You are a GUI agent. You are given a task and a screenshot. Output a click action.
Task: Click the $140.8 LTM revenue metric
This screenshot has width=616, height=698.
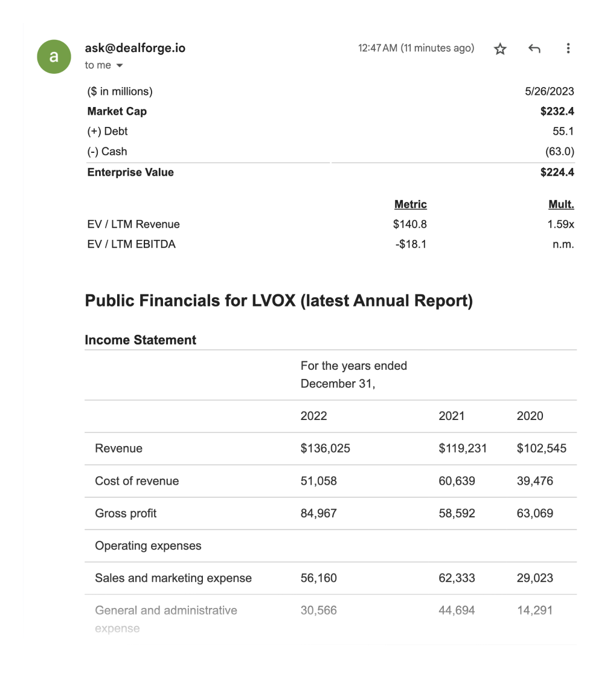click(x=409, y=224)
